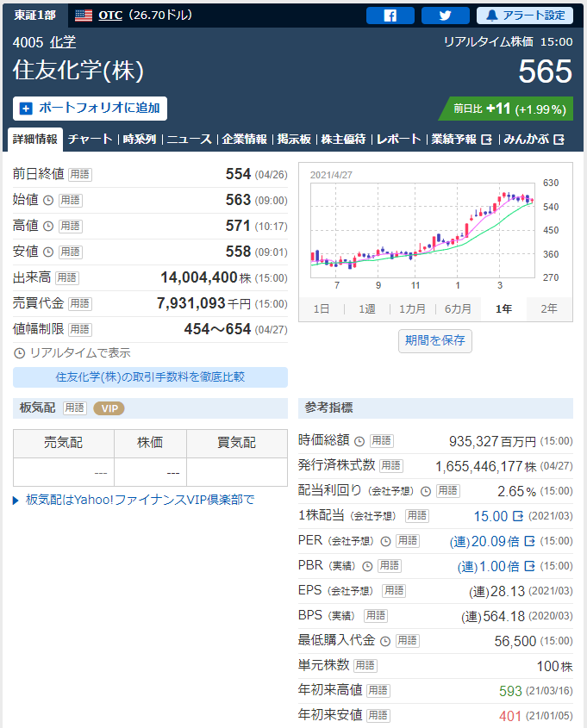The width and height of the screenshot is (587, 728).
Task: Select 1年 chart period
Action: point(503,309)
